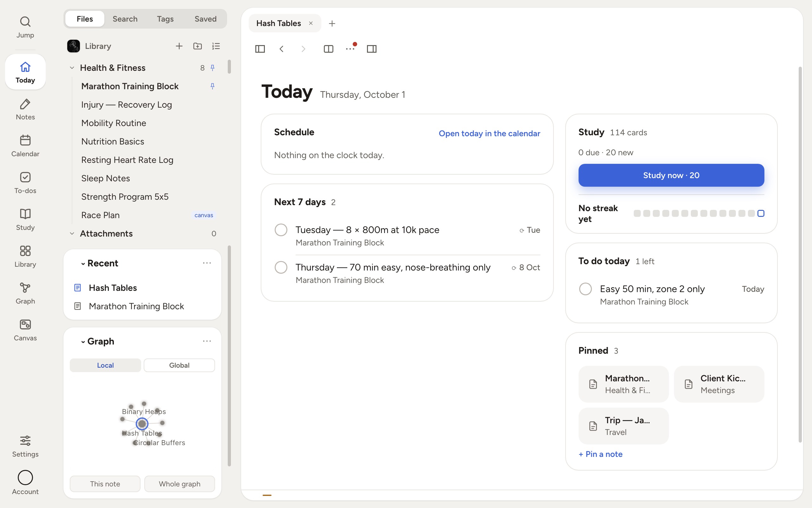Close the Hash Tables tab
Viewport: 812px width, 508px height.
point(311,23)
